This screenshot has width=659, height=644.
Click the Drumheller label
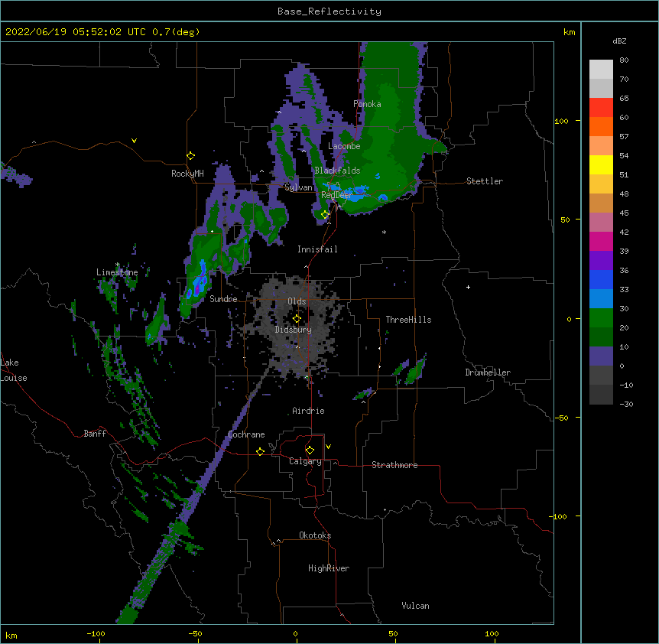(x=488, y=372)
